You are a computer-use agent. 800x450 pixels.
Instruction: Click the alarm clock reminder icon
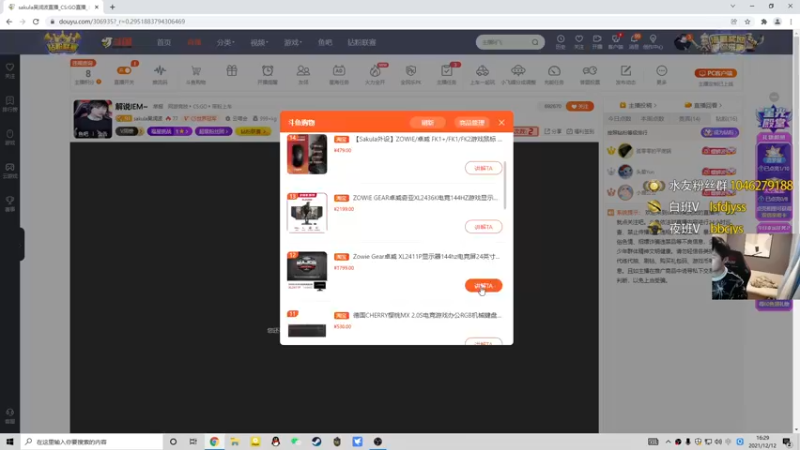pos(267,71)
